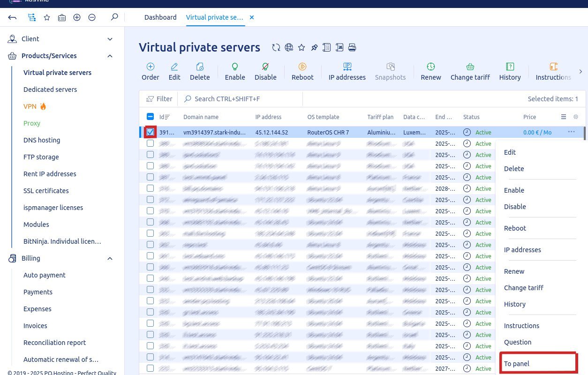The height and width of the screenshot is (375, 588).
Task: Click the Search CTRL+SHIFT+F field
Action: [240, 99]
